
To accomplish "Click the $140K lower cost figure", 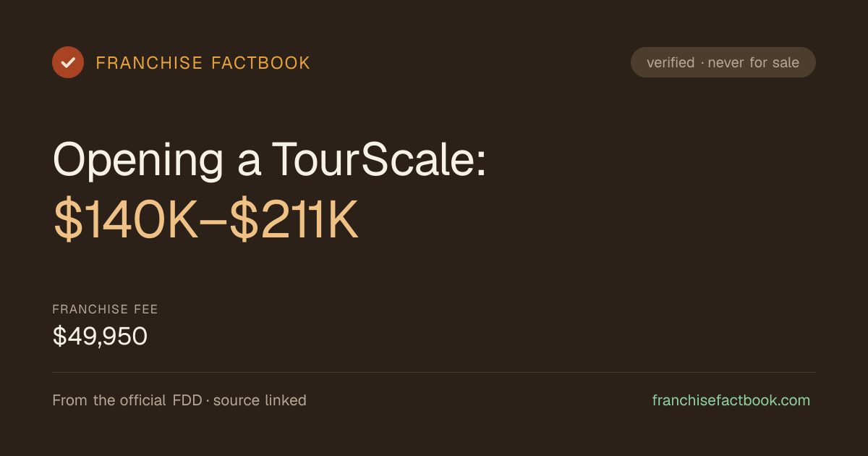I will click(x=126, y=222).
